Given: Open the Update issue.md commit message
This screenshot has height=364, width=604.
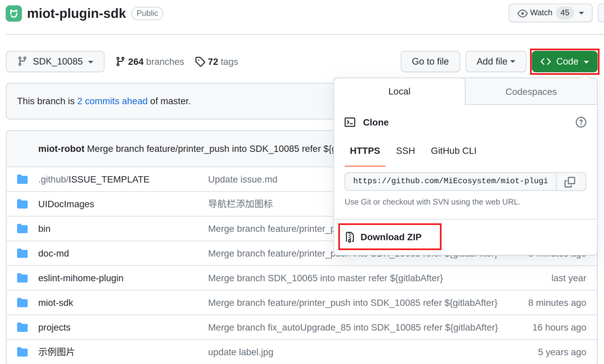Looking at the screenshot, I should coord(243,179).
